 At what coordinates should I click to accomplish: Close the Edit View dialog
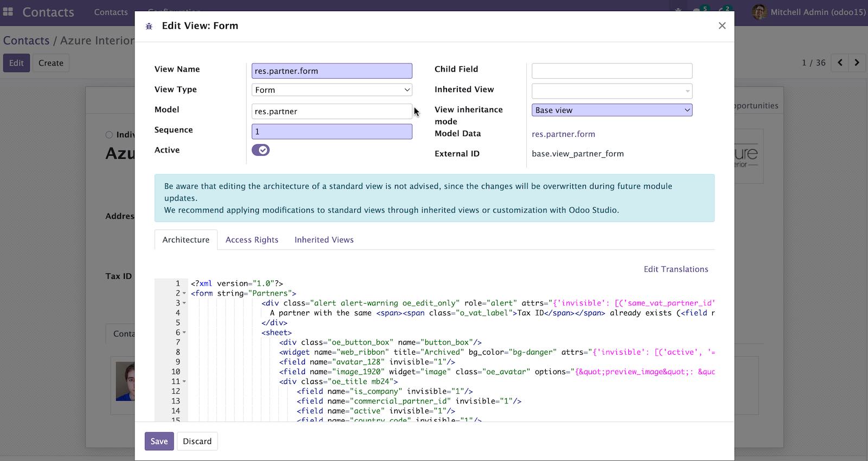point(722,25)
